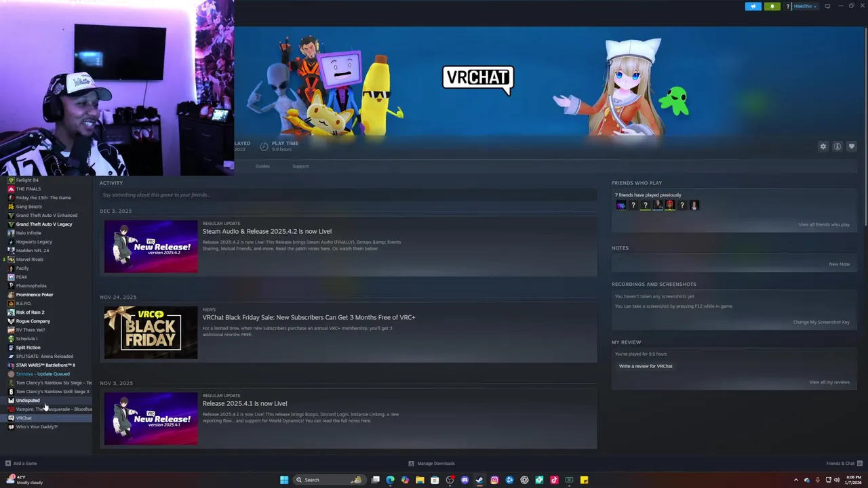
Task: Select Split Fiction in library
Action: (28, 348)
